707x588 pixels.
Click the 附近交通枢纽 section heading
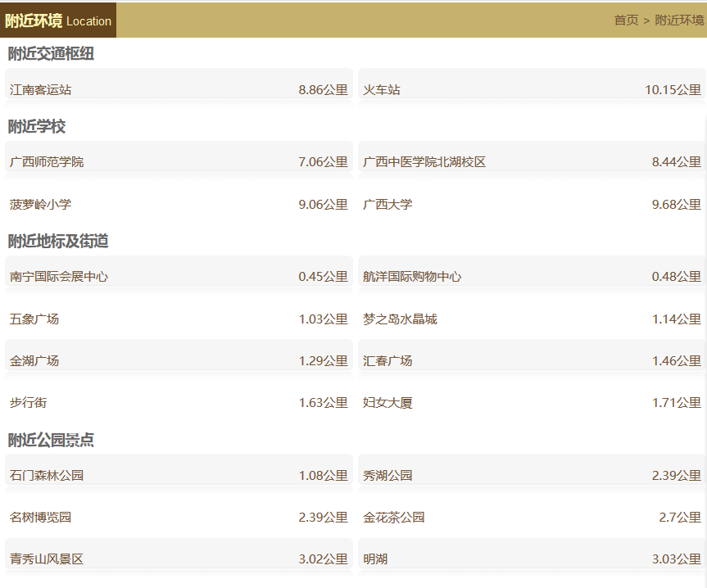tap(51, 53)
